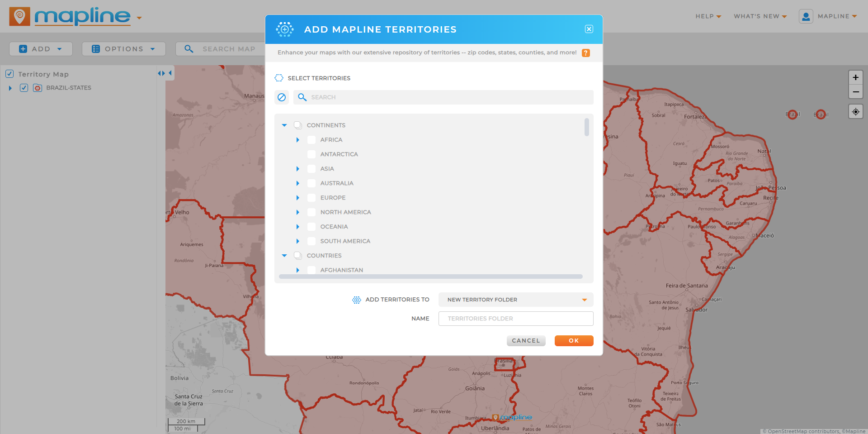
Task: Tick the South America checkbox
Action: [311, 241]
